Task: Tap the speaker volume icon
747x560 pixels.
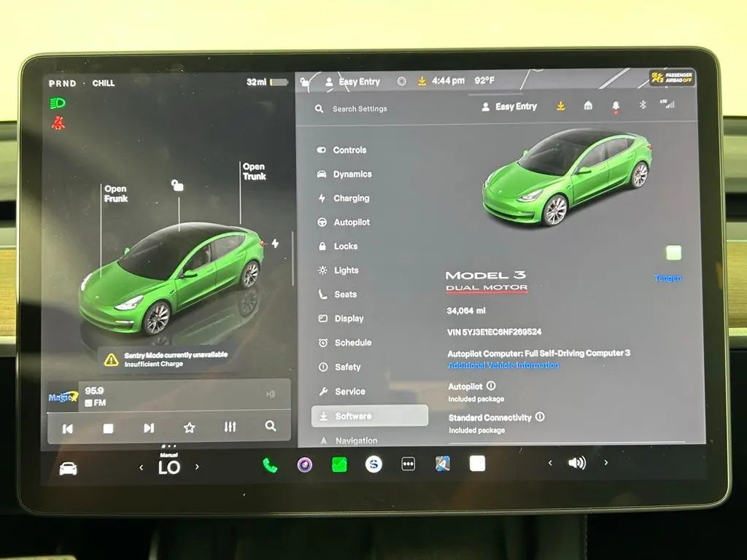Action: point(577,462)
